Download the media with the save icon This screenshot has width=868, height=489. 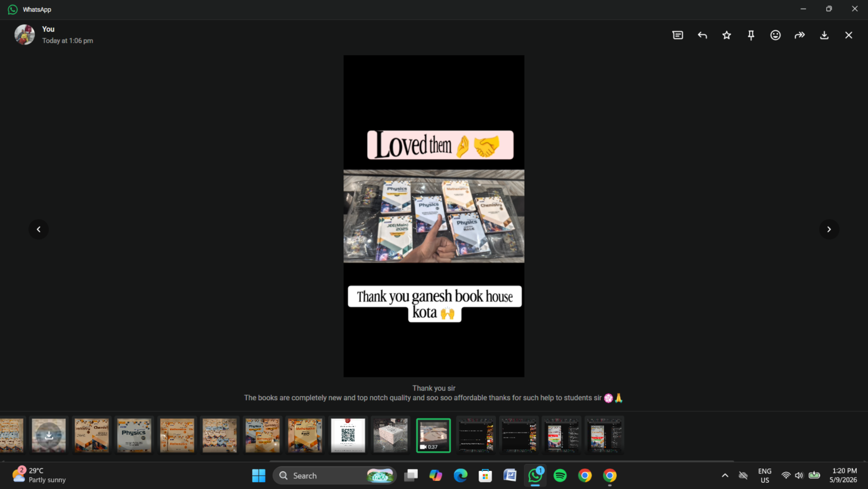click(824, 35)
